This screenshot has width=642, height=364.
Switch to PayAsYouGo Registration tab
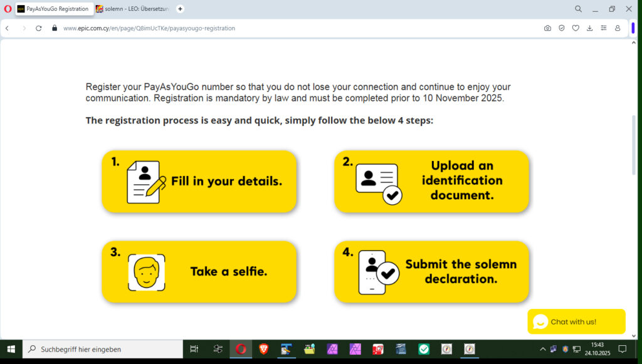coord(56,9)
